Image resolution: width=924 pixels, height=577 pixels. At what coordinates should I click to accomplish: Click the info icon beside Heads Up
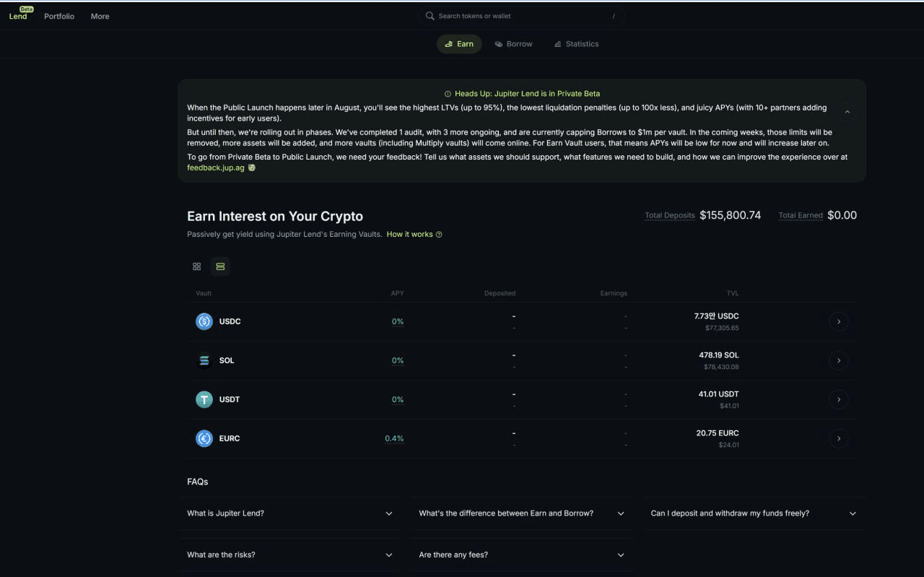click(448, 94)
